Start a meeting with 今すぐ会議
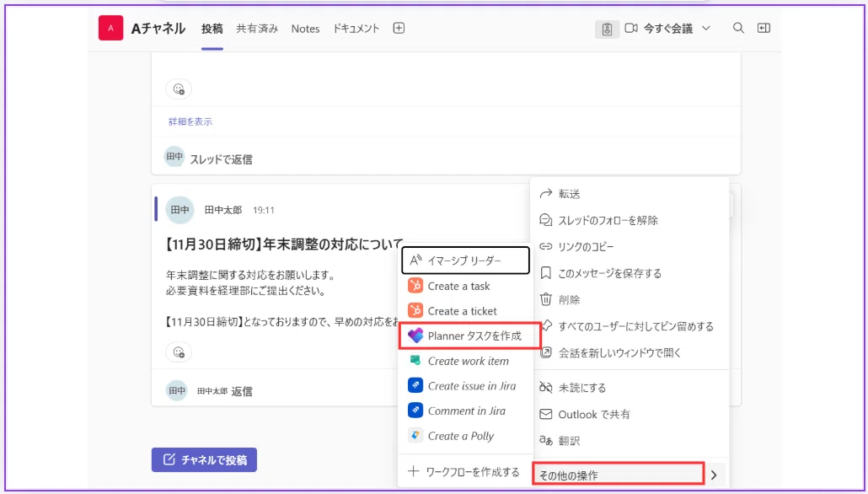 click(x=659, y=29)
